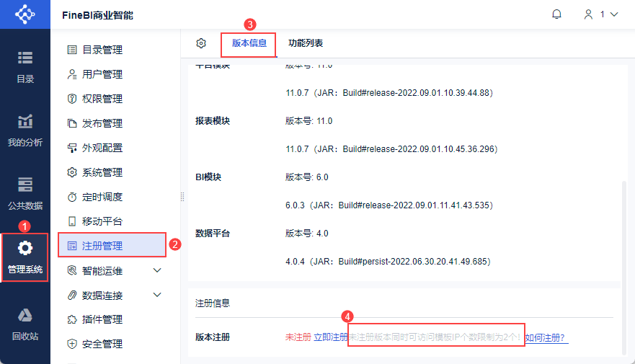Open the 我的分析 sidebar section
Viewport: 635px width, 364px height.
(x=25, y=130)
